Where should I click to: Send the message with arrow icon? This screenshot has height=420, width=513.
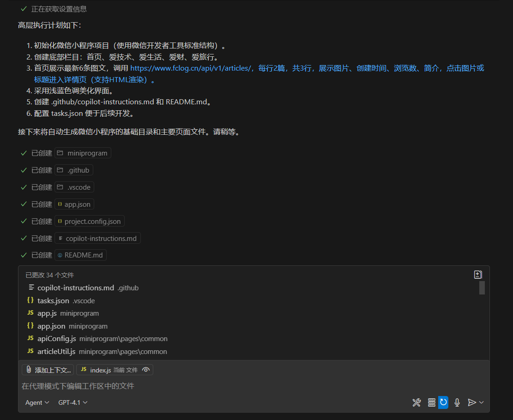[x=471, y=402]
